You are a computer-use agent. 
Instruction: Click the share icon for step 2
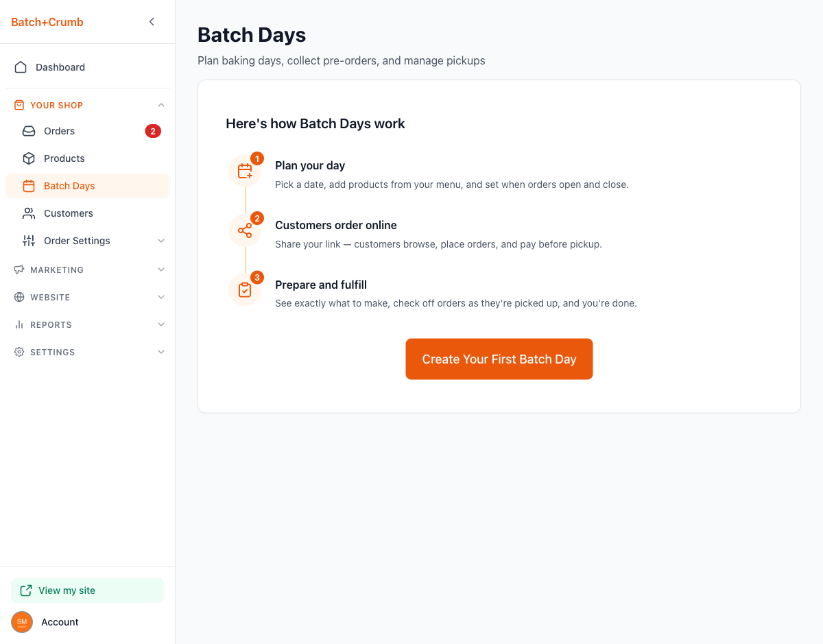point(245,230)
